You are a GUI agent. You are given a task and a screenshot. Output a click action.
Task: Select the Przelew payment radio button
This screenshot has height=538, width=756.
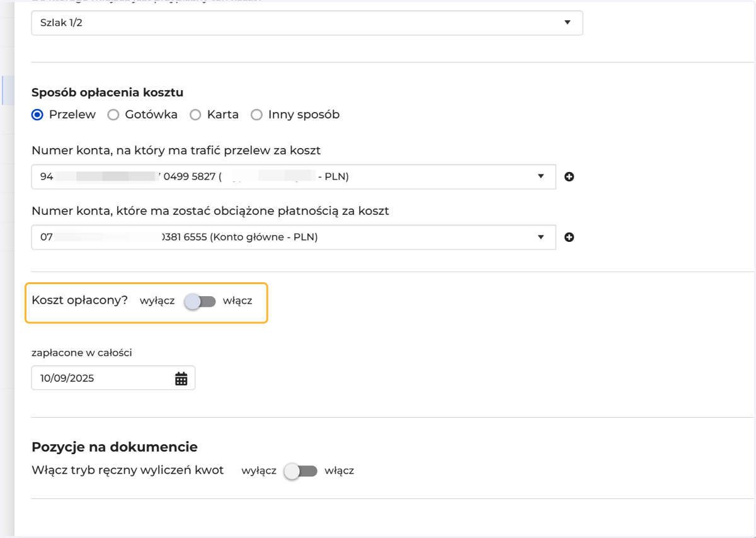(x=37, y=115)
